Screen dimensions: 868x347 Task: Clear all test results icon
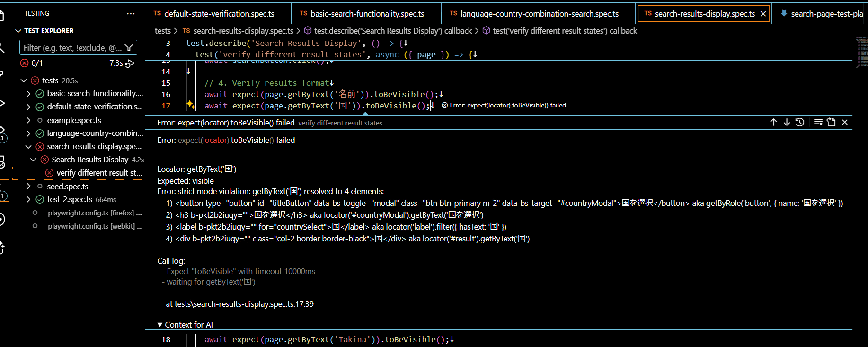tap(818, 122)
